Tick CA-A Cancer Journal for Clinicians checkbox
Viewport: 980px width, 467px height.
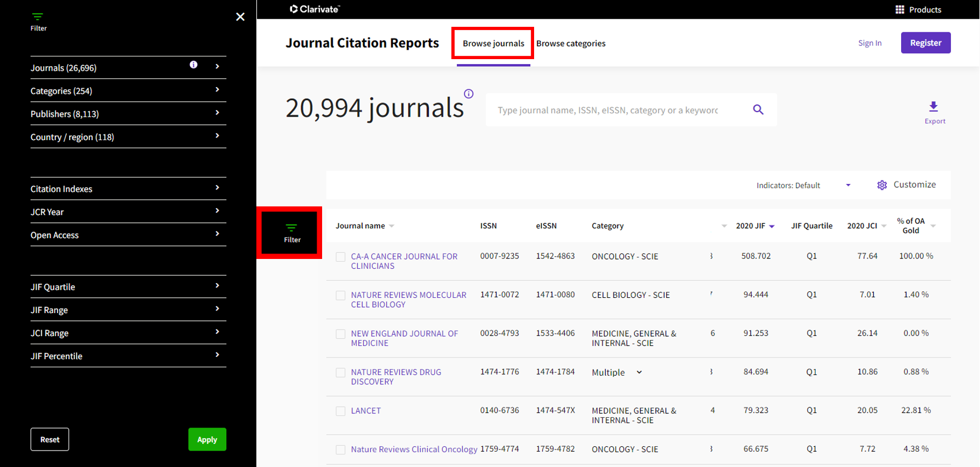[x=341, y=257]
